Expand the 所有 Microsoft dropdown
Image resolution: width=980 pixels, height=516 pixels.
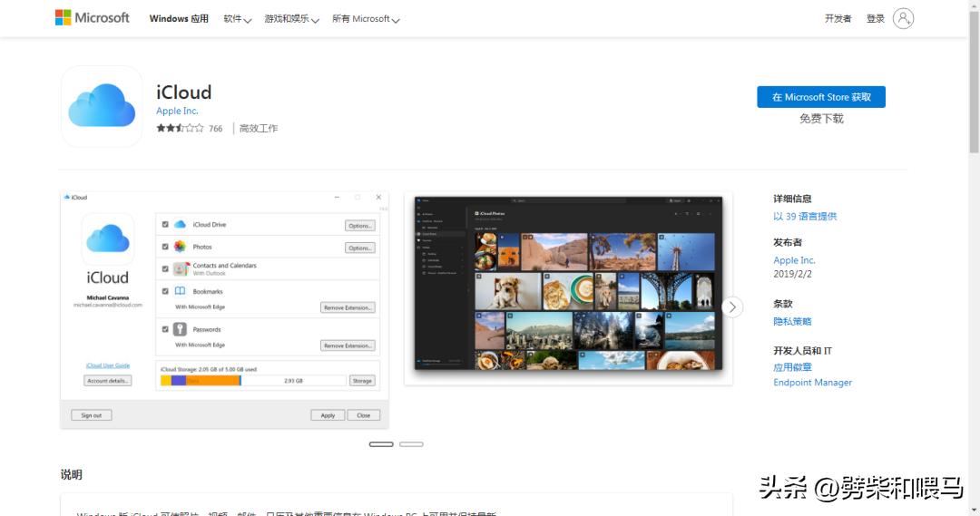point(366,19)
